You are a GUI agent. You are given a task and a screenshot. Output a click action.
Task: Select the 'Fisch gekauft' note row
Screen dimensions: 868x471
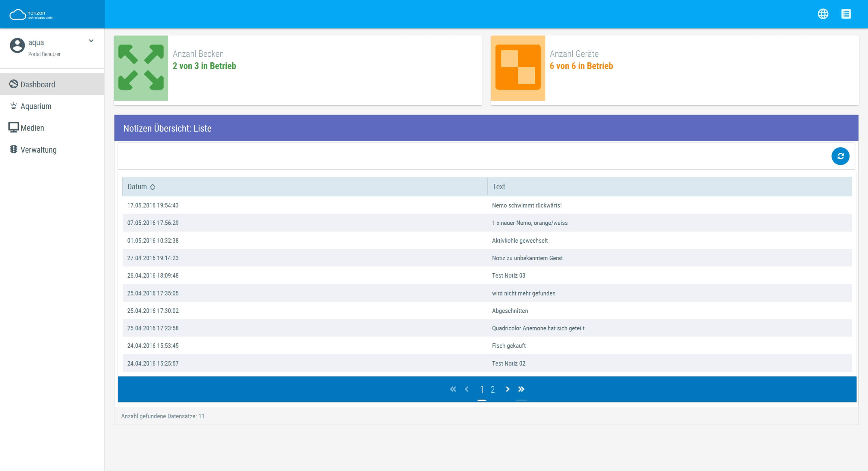[x=508, y=345]
